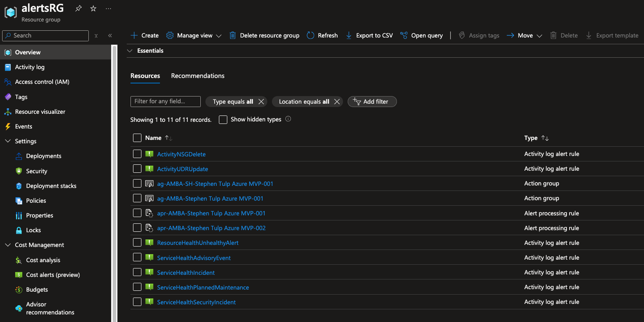Click the Budgets icon
This screenshot has width=644, height=322.
tap(19, 290)
